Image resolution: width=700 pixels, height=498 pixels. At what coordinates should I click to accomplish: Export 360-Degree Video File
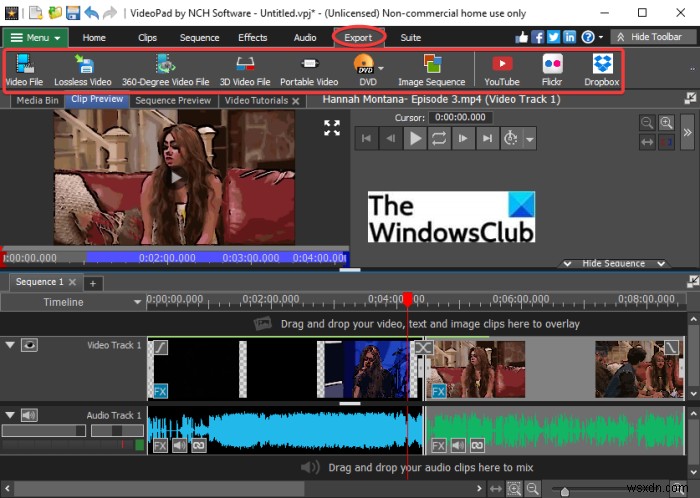[166, 70]
